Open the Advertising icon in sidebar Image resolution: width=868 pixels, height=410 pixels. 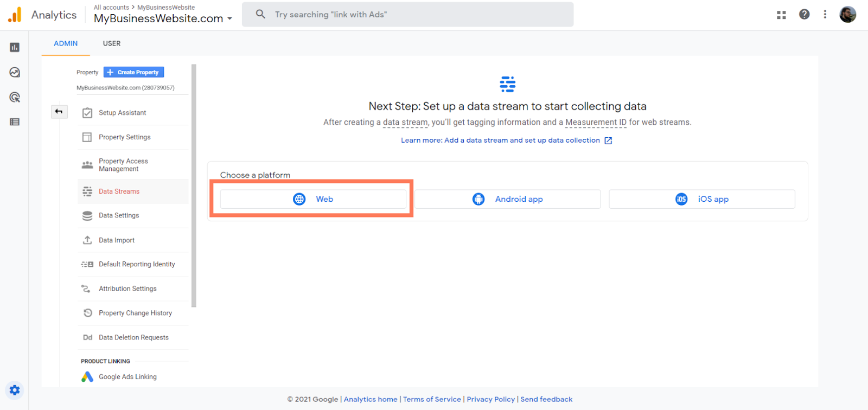(x=15, y=98)
